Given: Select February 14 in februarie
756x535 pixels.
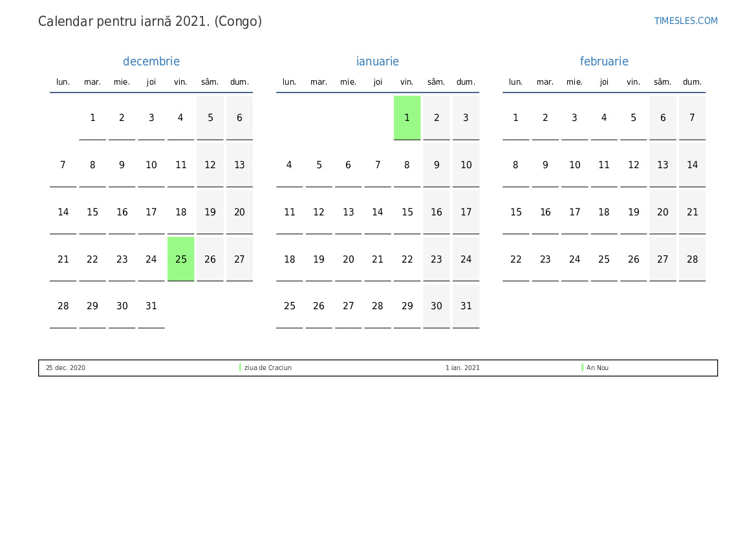Looking at the screenshot, I should point(692,165).
